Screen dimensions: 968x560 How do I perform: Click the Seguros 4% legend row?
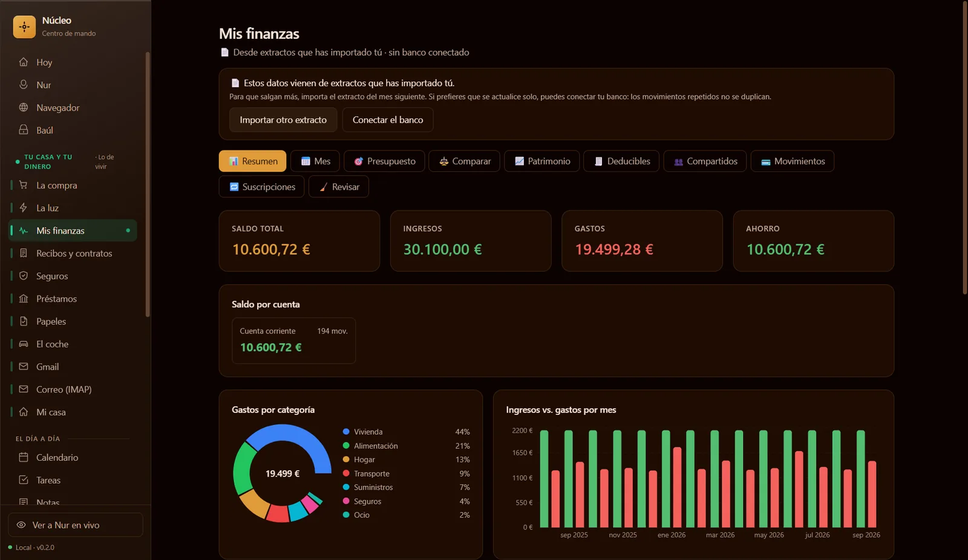[406, 501]
